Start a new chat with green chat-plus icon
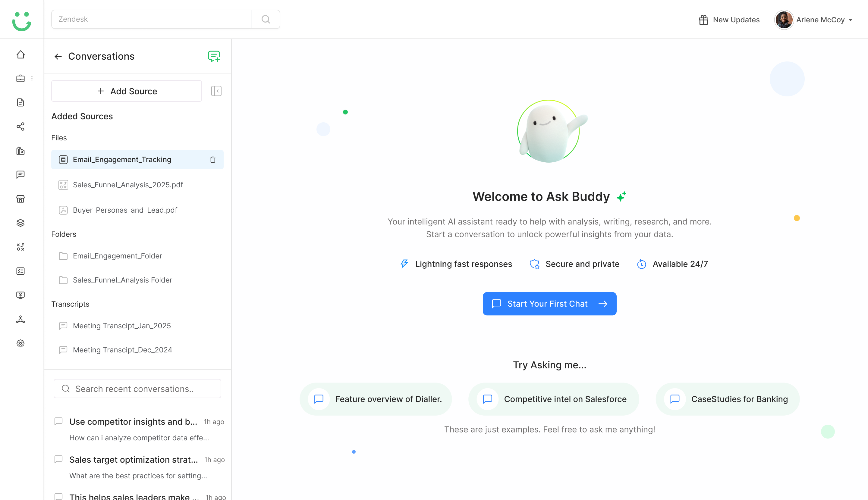This screenshot has width=868, height=500. (214, 56)
